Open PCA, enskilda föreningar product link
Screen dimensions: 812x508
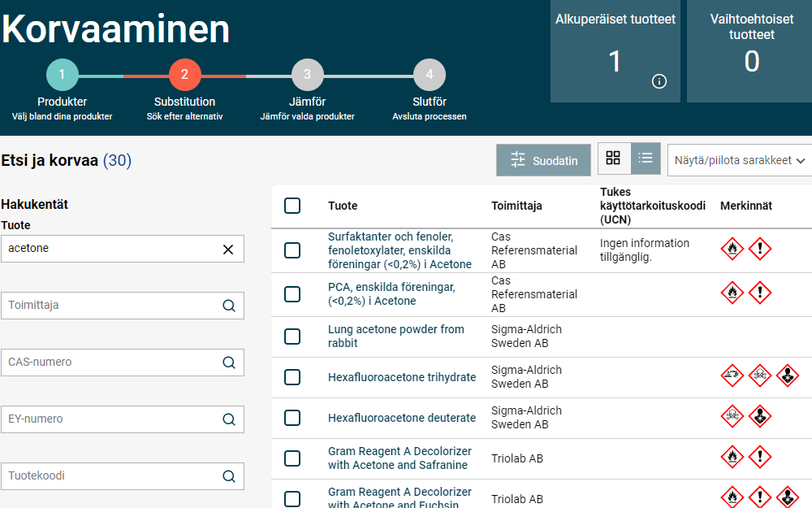click(391, 294)
